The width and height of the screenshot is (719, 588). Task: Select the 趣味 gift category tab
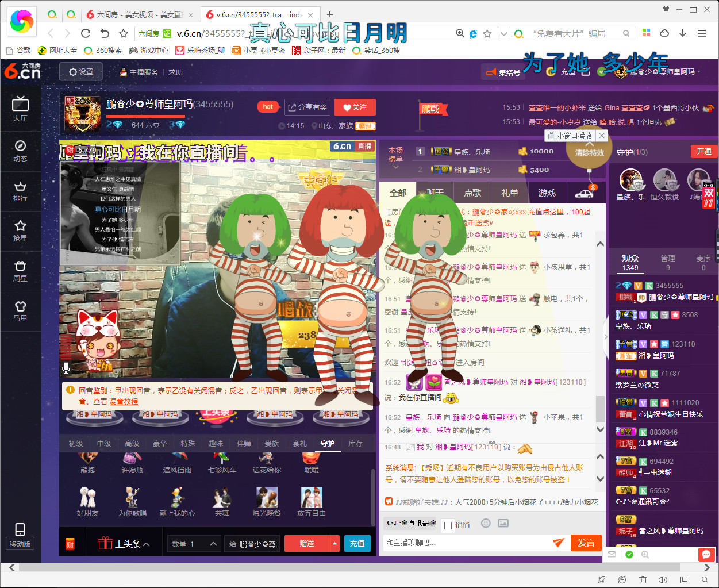coord(216,444)
